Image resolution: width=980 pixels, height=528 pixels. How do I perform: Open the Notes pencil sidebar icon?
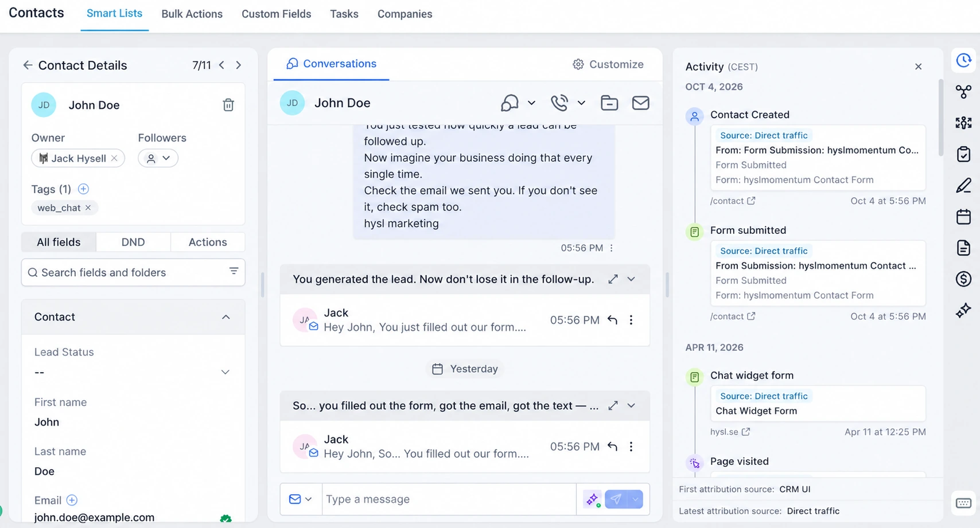point(964,185)
